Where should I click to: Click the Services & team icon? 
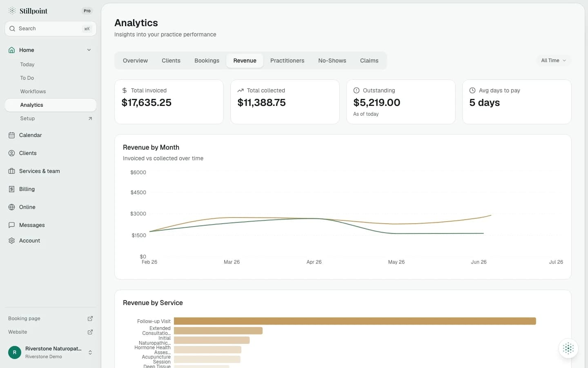point(11,171)
